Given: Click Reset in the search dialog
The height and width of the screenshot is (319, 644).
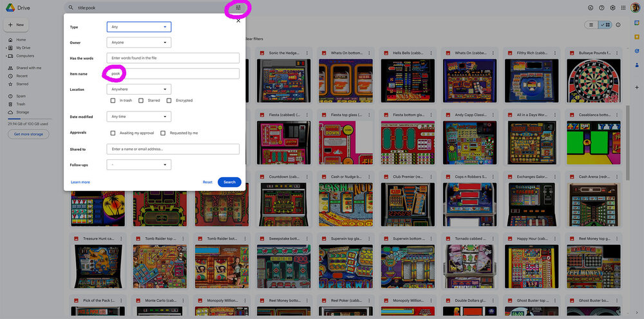Looking at the screenshot, I should click(207, 182).
